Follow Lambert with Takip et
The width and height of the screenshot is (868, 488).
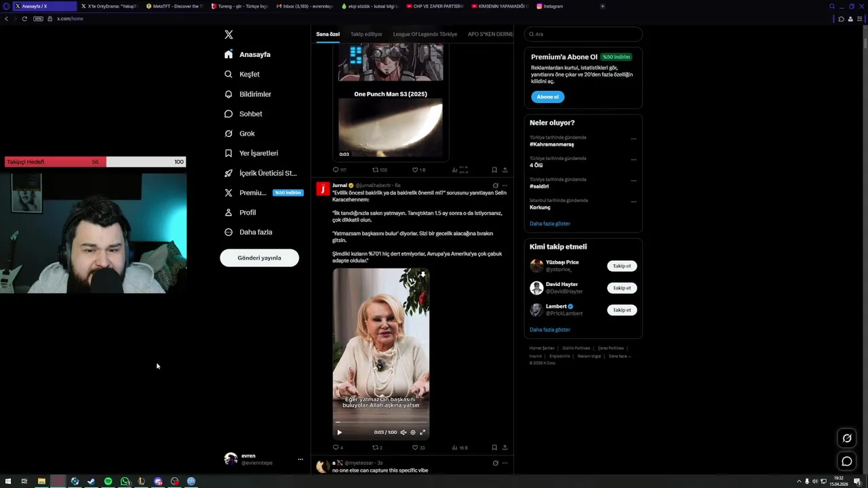click(622, 310)
